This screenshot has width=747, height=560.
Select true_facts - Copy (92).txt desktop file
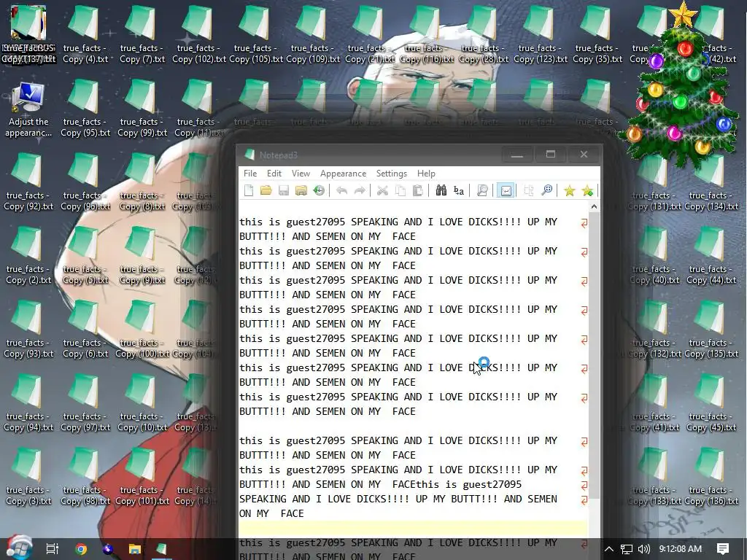[28, 182]
